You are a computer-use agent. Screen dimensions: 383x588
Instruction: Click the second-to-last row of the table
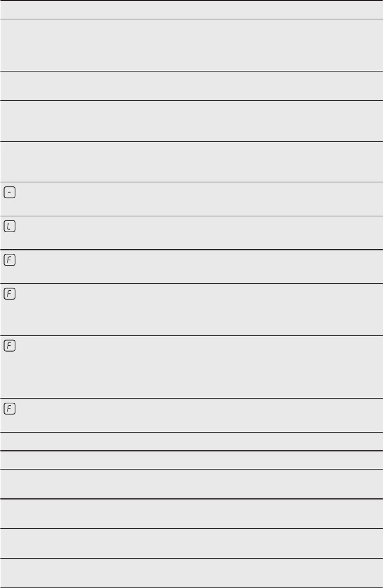coord(191,543)
